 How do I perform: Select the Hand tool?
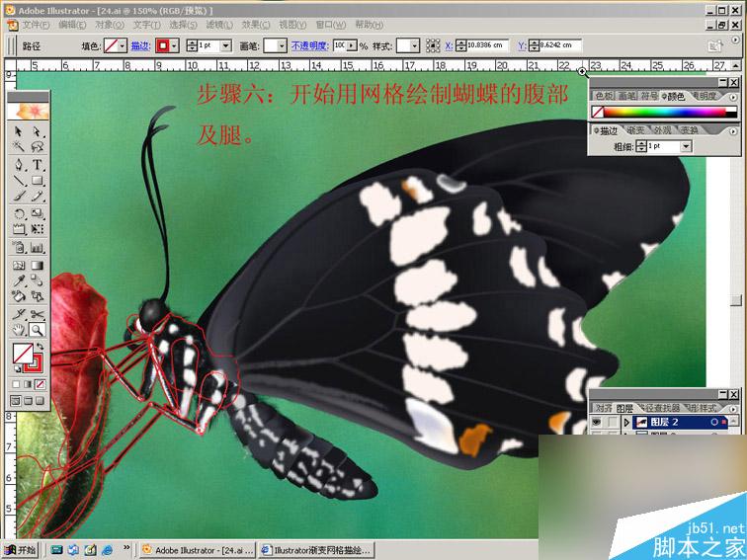pyautogui.click(x=19, y=330)
